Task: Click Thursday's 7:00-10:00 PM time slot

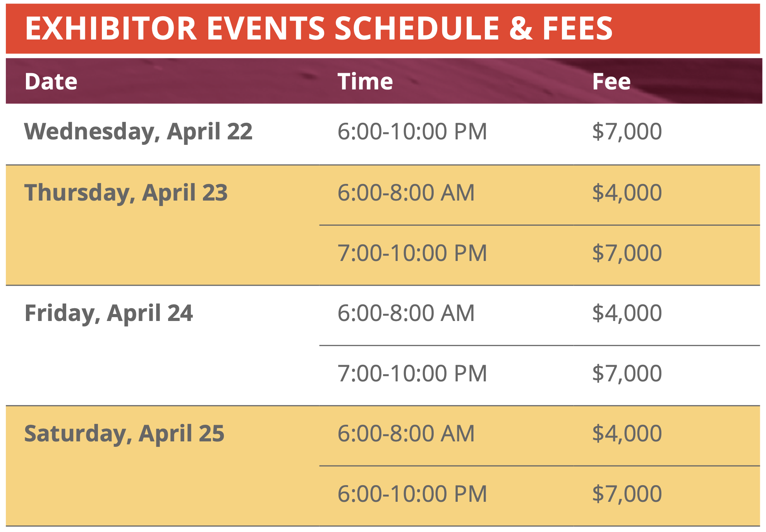Action: [412, 253]
